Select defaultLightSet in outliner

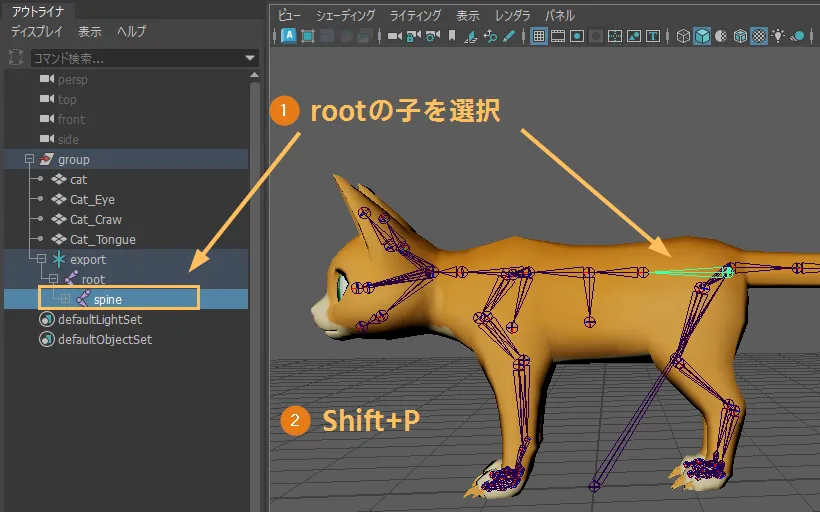click(x=100, y=319)
